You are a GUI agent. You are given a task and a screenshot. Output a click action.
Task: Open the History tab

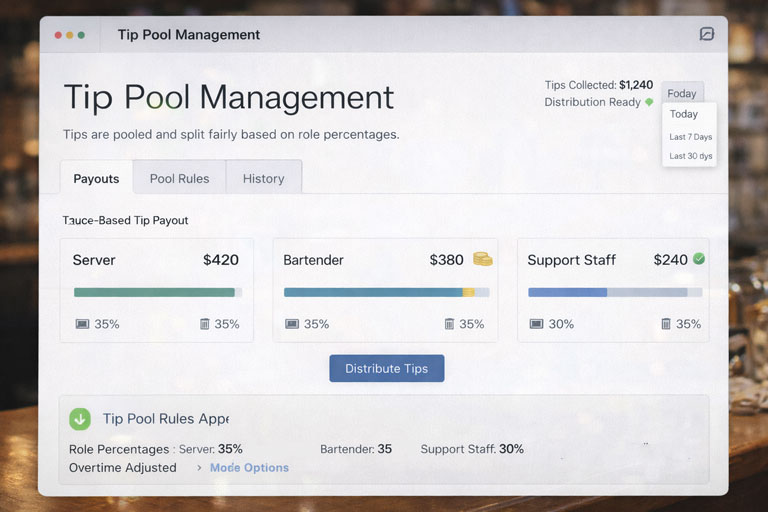pyautogui.click(x=264, y=178)
